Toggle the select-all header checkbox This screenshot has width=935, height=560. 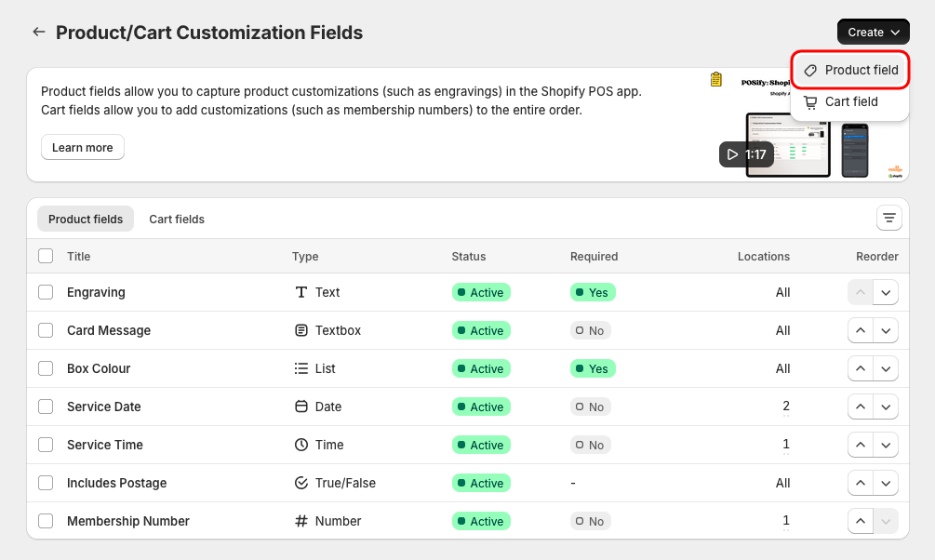coord(46,256)
